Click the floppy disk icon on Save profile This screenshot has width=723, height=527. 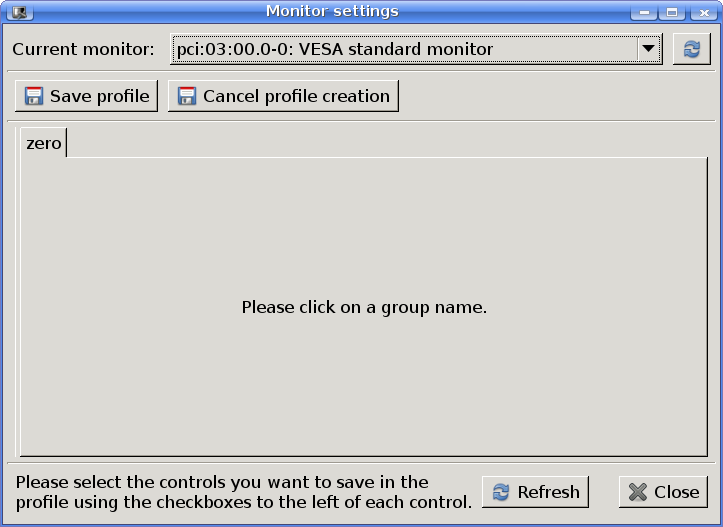[34, 96]
